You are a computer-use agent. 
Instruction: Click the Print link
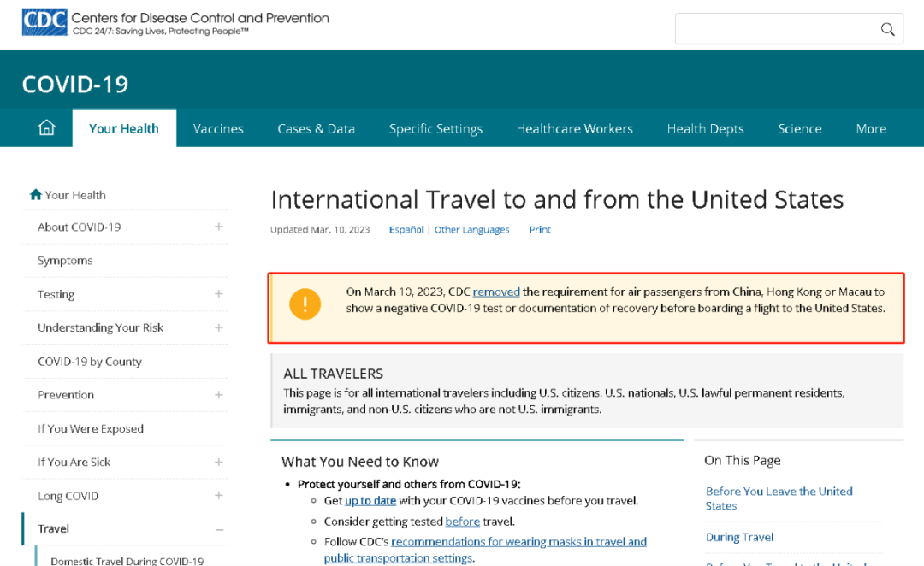point(540,230)
